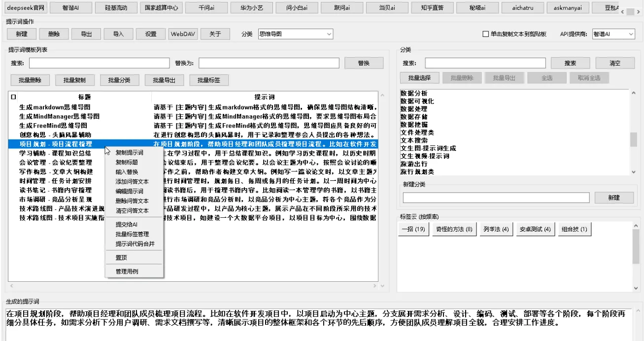644x341 pixels.
Task: Open the 跃问ai shortcut button
Action: click(342, 8)
